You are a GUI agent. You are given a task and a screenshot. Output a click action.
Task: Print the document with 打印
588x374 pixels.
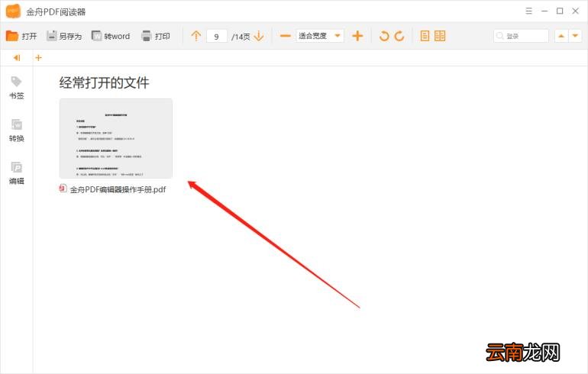(155, 36)
